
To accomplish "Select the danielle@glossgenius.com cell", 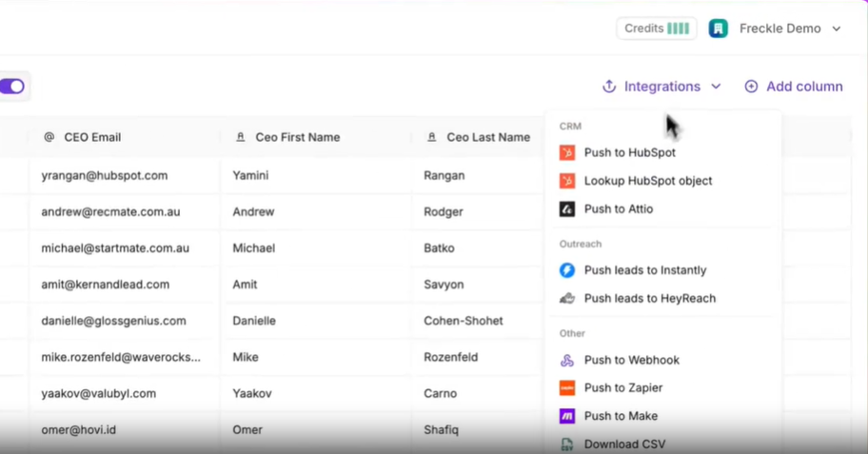I will point(125,321).
